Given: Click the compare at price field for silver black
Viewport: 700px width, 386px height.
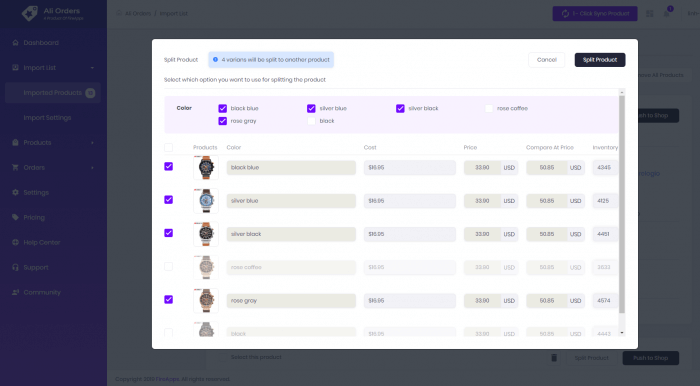Looking at the screenshot, I should point(547,234).
